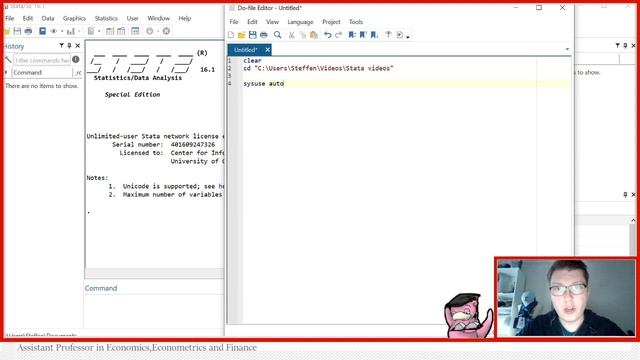Open the Variables Manager icon
640x360 pixels.
[135, 31]
